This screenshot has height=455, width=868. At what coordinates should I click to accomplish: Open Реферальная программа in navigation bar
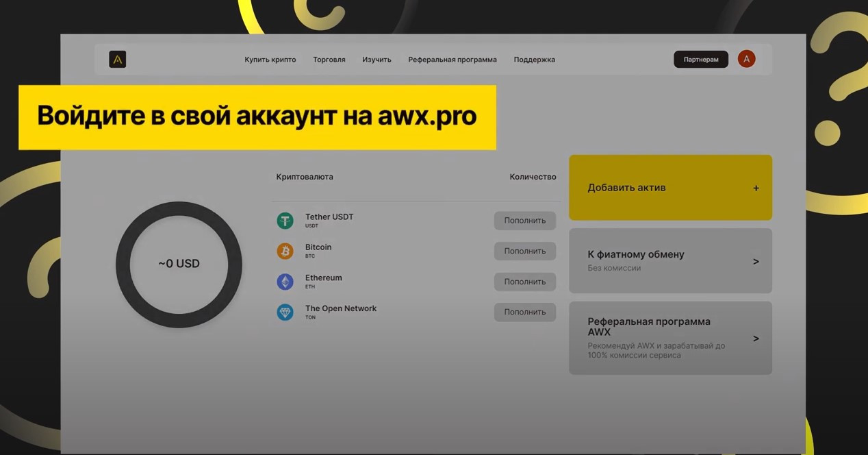(452, 60)
